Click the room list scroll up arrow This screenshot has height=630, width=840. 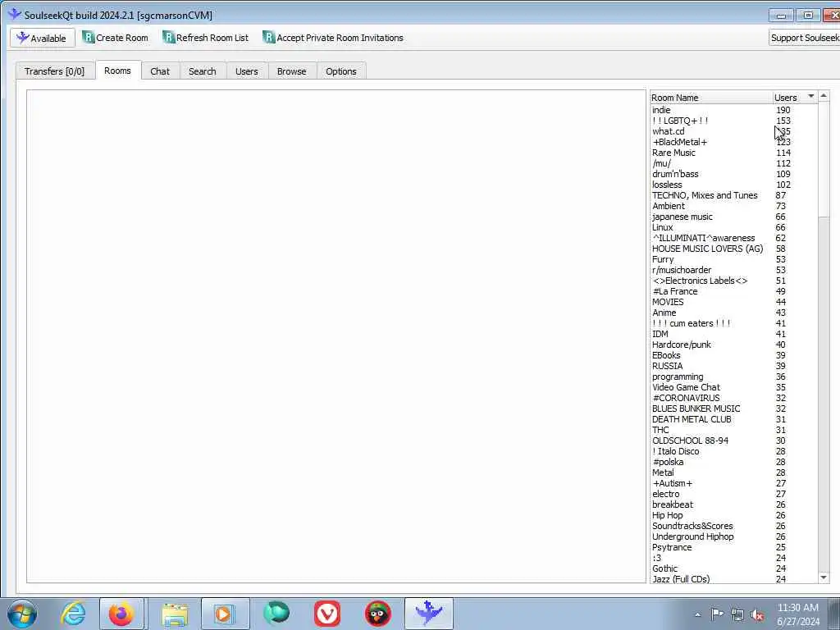[x=824, y=96]
